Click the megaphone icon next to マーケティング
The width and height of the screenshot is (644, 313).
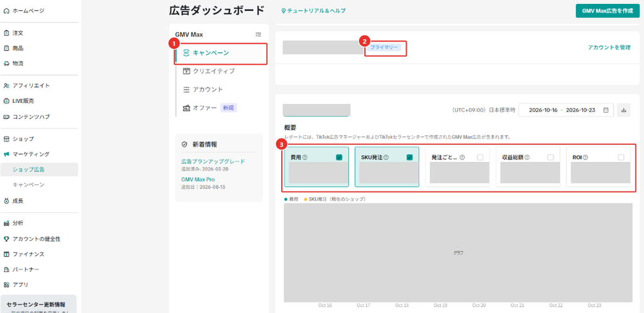tap(6, 154)
